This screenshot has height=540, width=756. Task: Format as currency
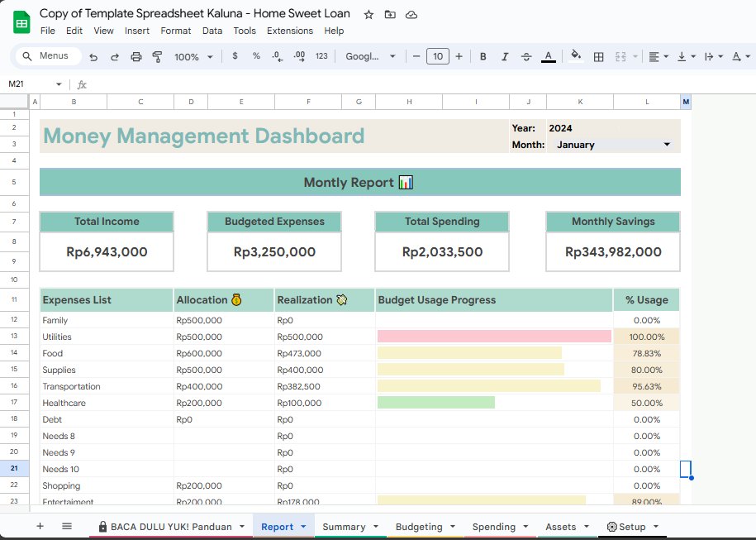pyautogui.click(x=235, y=56)
